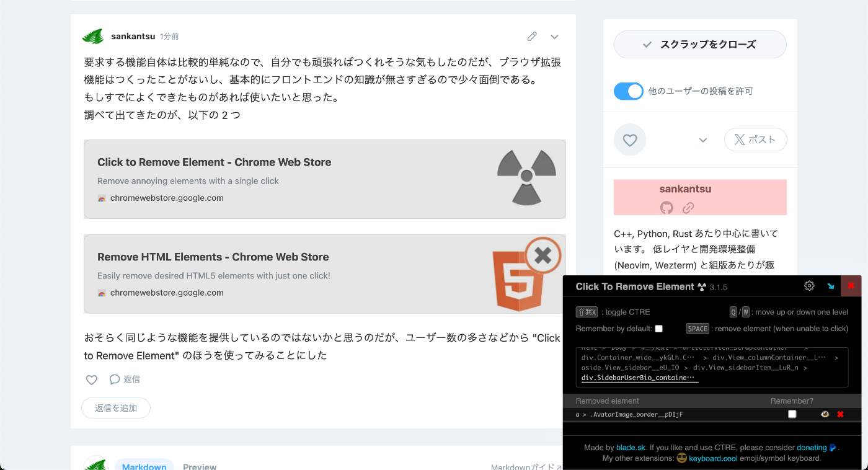Open blade.sk link
Image resolution: width=868 pixels, height=470 pixels.
click(x=631, y=447)
